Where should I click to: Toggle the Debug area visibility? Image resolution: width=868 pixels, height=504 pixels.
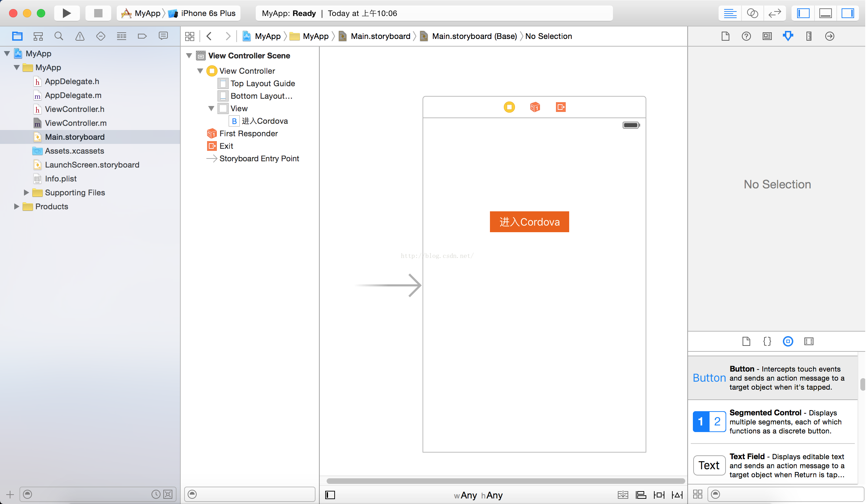[x=825, y=13]
